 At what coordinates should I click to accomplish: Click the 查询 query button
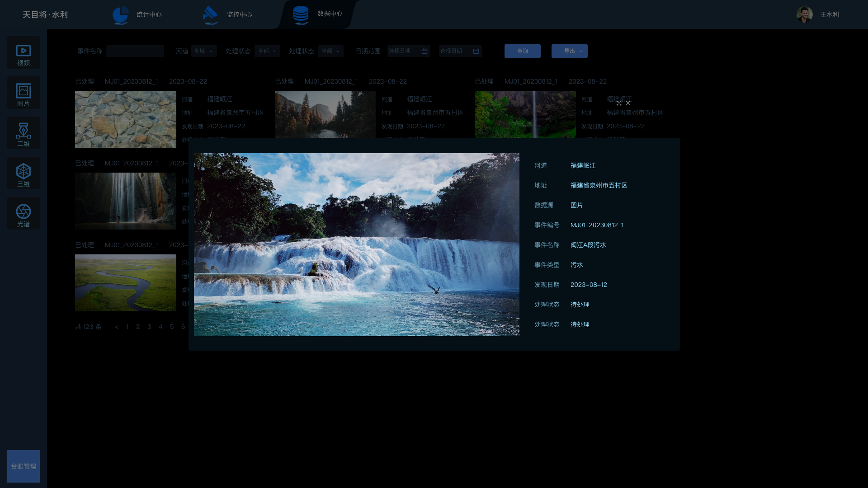pos(522,51)
